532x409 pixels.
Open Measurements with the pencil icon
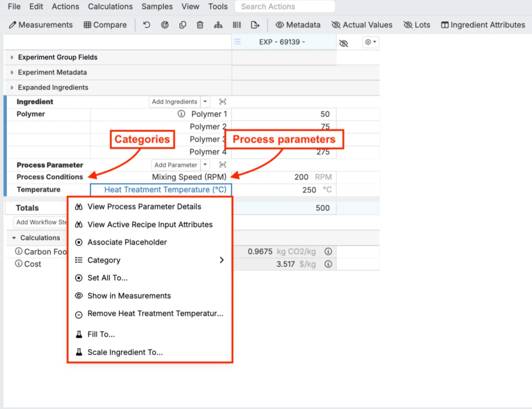pos(41,25)
